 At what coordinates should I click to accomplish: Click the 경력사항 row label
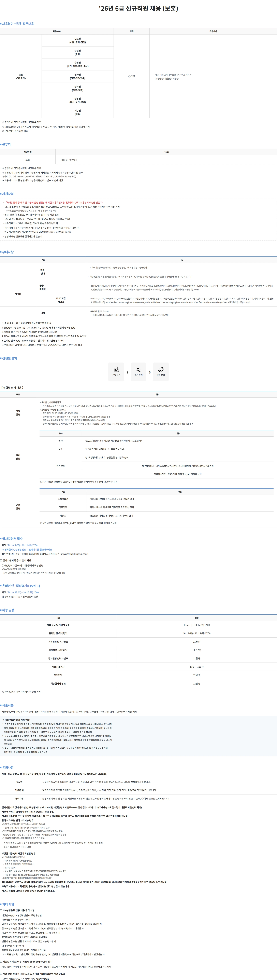pyautogui.click(x=19, y=799)
